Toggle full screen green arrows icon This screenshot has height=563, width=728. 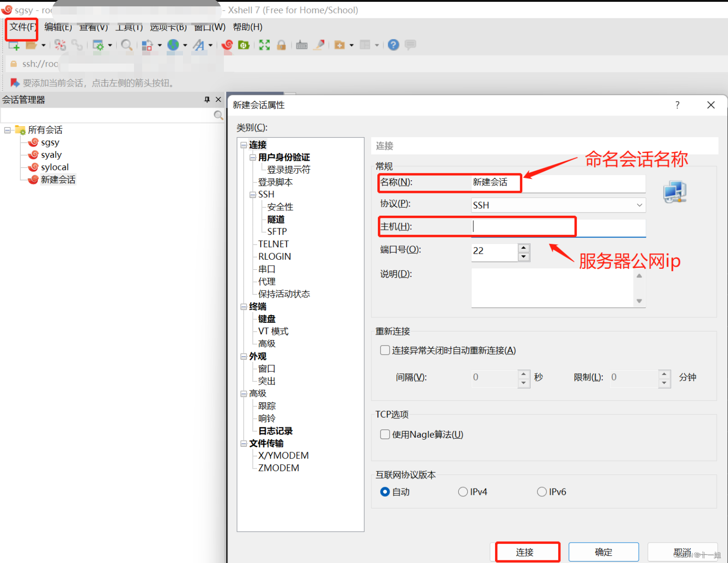click(264, 45)
